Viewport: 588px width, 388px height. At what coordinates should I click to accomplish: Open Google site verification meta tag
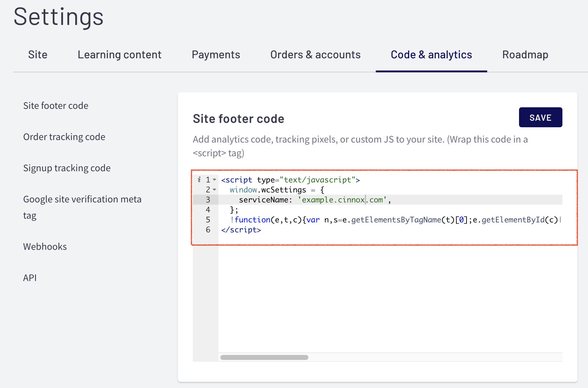click(x=82, y=207)
